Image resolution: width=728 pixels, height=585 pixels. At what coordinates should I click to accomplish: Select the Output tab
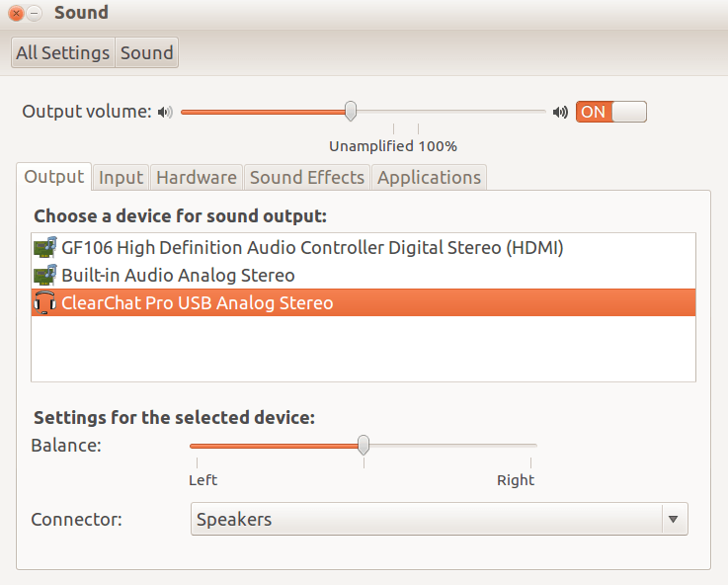(54, 177)
